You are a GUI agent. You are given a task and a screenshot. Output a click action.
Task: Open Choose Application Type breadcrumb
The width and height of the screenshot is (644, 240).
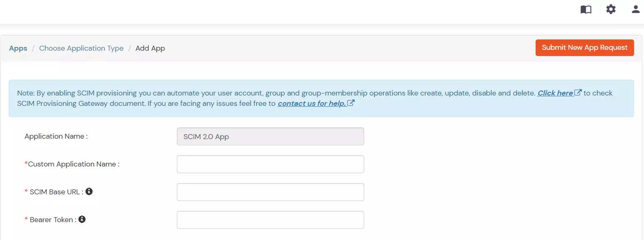click(81, 48)
